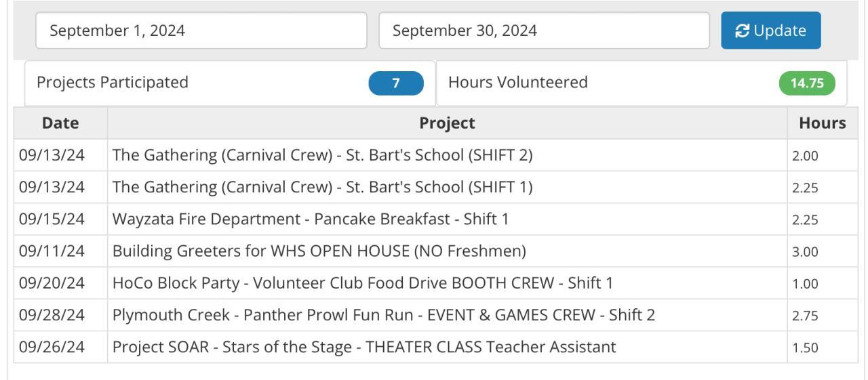The image size is (868, 380).
Task: Select The Gathering Carnival Crew SHIFT 1 row
Action: pos(322,188)
